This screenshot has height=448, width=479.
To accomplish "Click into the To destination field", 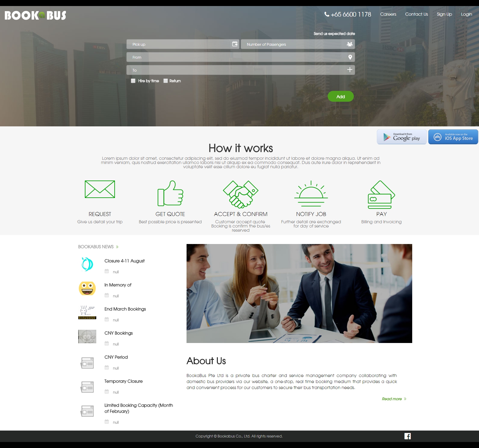I will point(241,70).
